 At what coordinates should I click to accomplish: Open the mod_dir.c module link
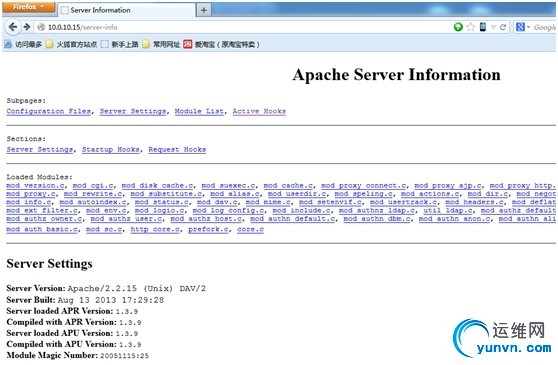[x=488, y=194]
